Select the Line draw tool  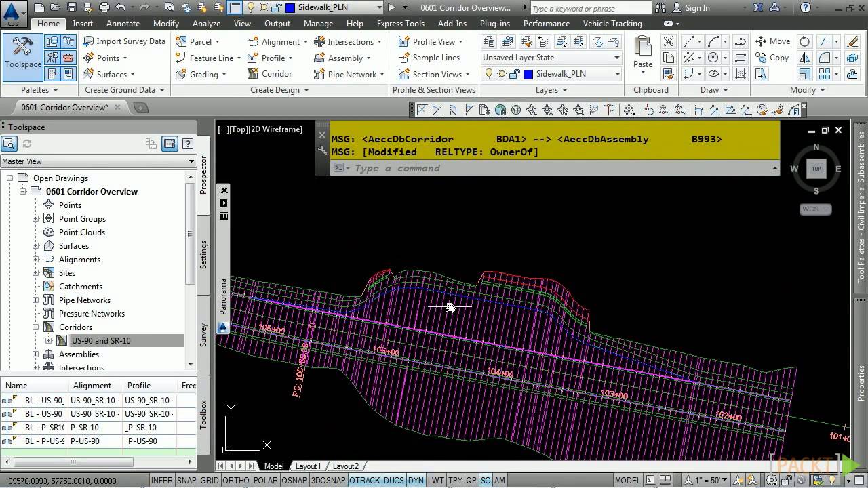coord(688,41)
